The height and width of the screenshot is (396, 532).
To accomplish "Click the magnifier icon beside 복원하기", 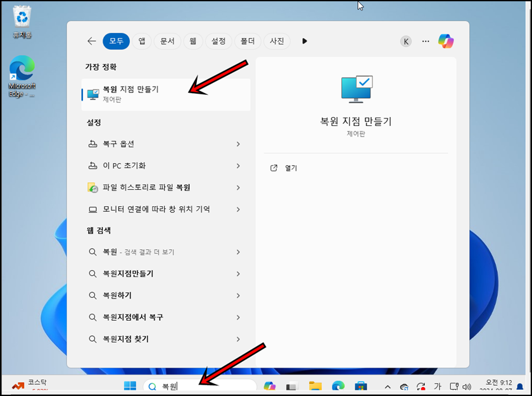I will (x=92, y=295).
